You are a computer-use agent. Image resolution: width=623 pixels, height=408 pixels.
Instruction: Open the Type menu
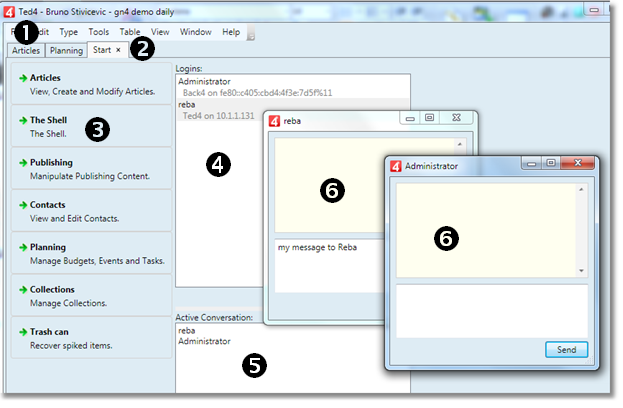coord(68,32)
